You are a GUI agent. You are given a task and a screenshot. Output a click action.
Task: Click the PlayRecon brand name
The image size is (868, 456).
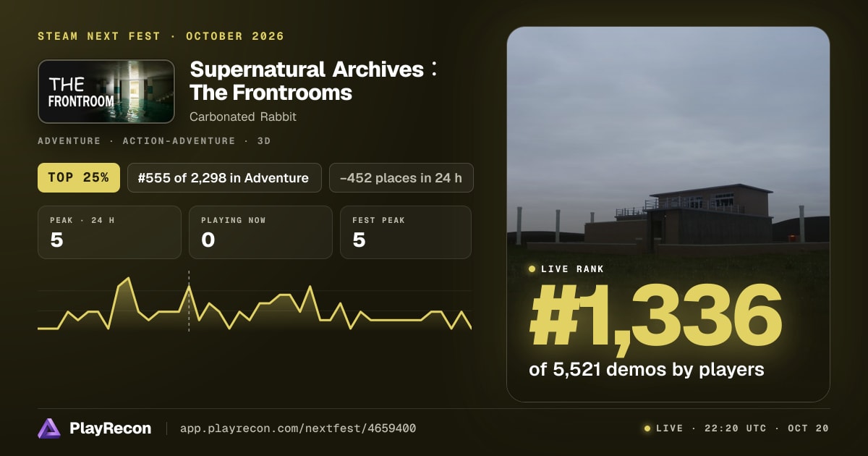coord(110,428)
